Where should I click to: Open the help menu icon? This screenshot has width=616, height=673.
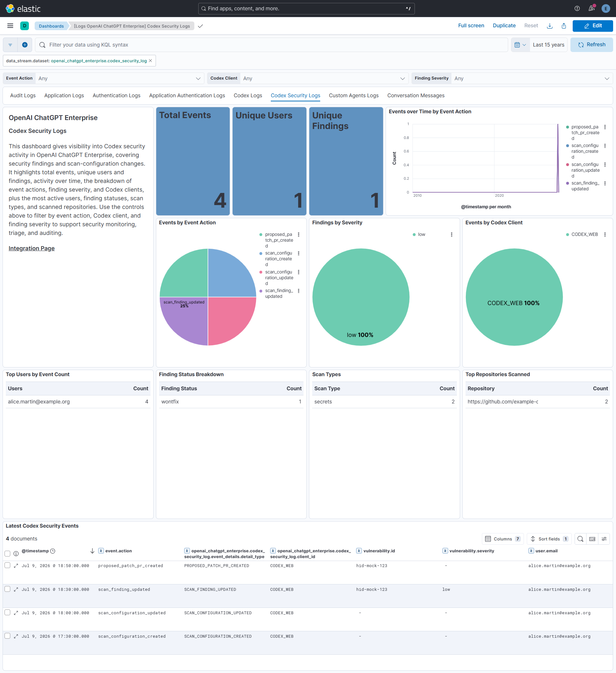577,8
